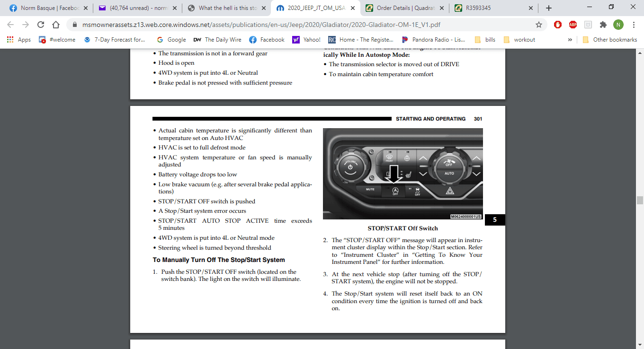Close the 2020_JEEP_JT_OM_USA tab
Screen dimensions: 644x349
352,8
